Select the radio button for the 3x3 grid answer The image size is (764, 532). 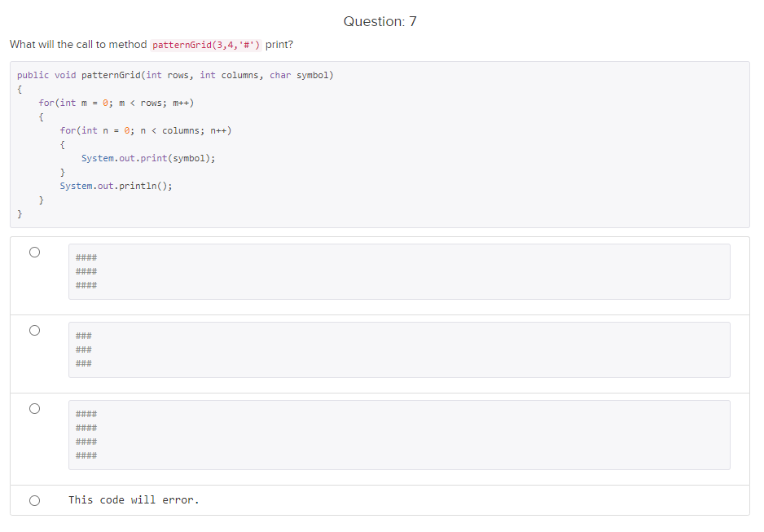tap(34, 330)
